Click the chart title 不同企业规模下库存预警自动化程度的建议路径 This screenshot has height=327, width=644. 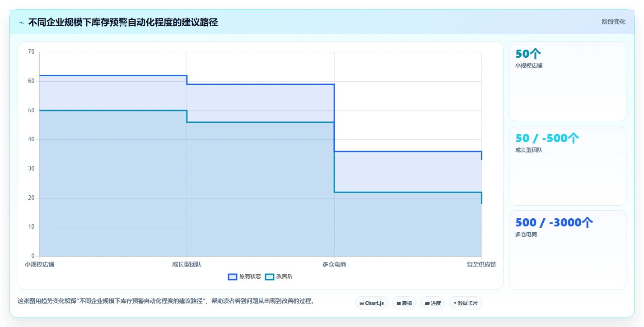click(123, 22)
